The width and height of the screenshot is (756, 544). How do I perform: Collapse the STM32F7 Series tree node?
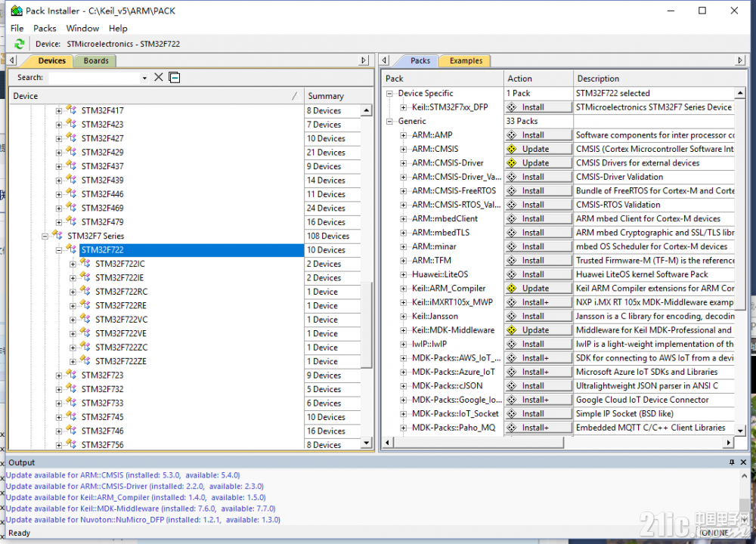tap(45, 236)
